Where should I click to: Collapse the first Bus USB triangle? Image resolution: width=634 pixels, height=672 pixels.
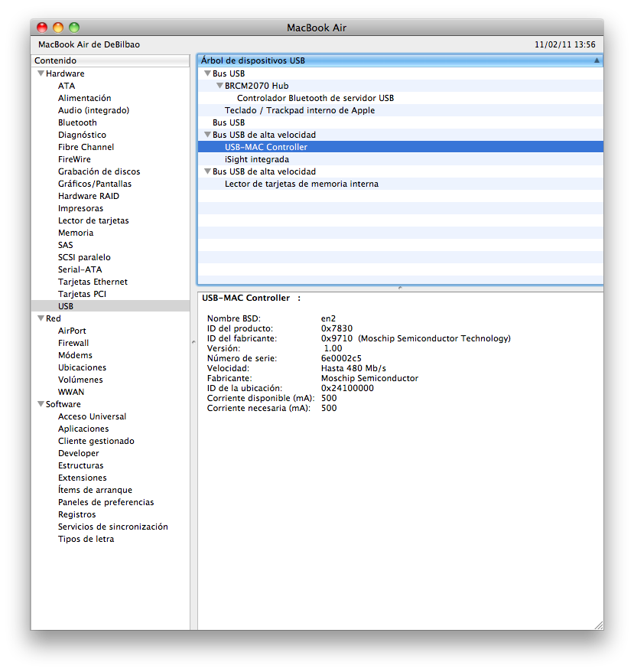[x=208, y=73]
